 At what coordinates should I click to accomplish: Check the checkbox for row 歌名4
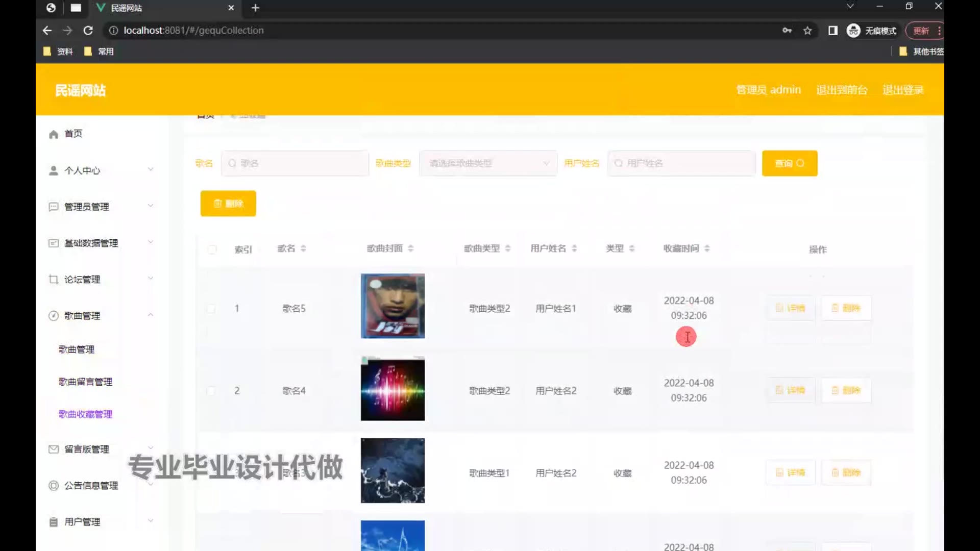click(211, 391)
